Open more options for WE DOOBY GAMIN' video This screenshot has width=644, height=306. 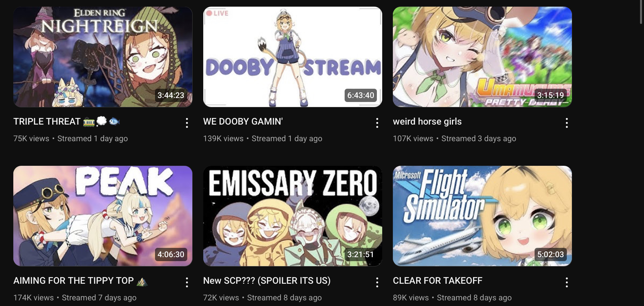377,123
